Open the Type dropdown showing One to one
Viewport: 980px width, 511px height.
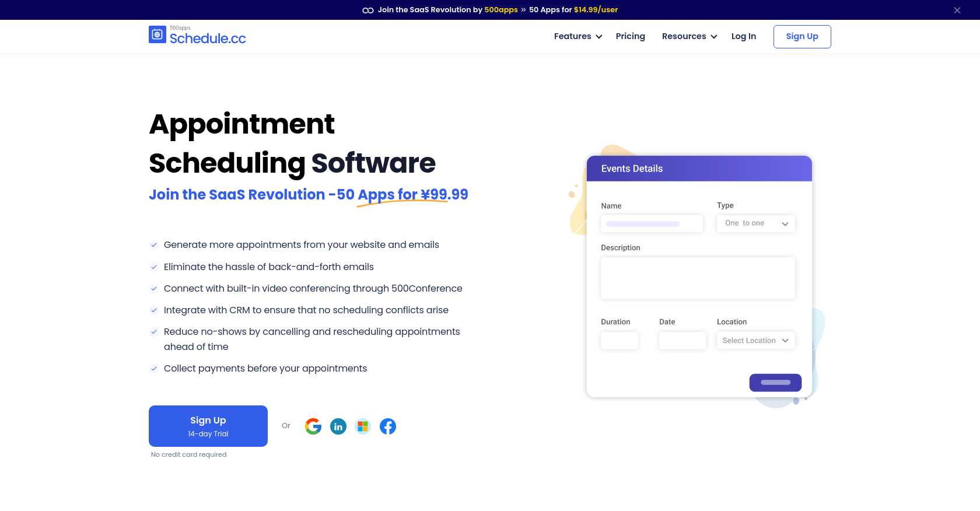tap(756, 223)
